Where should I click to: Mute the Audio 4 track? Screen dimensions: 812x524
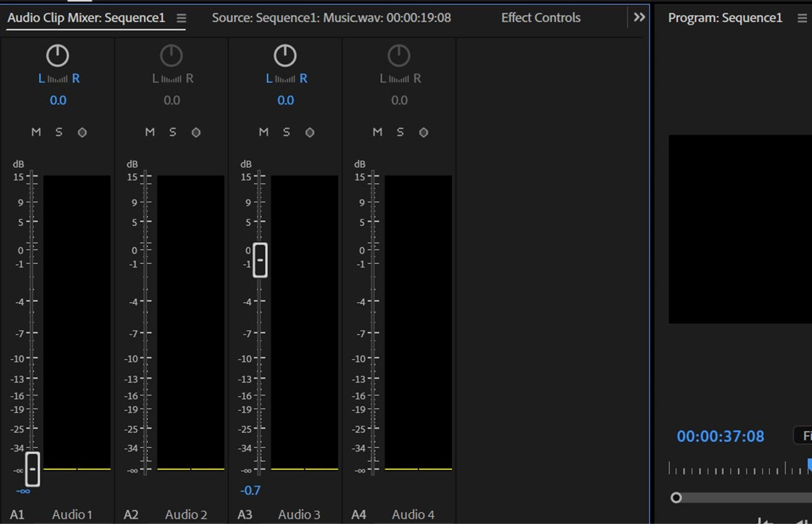coord(377,132)
